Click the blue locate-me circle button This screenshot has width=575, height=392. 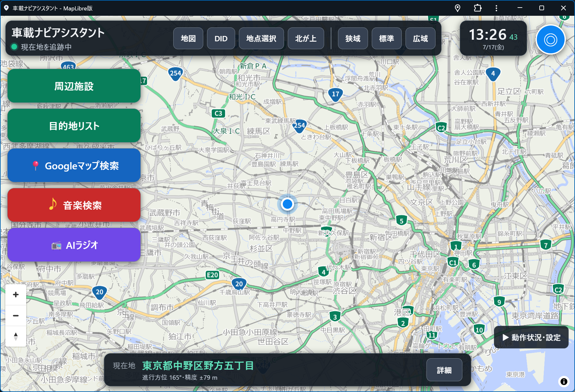coord(550,40)
